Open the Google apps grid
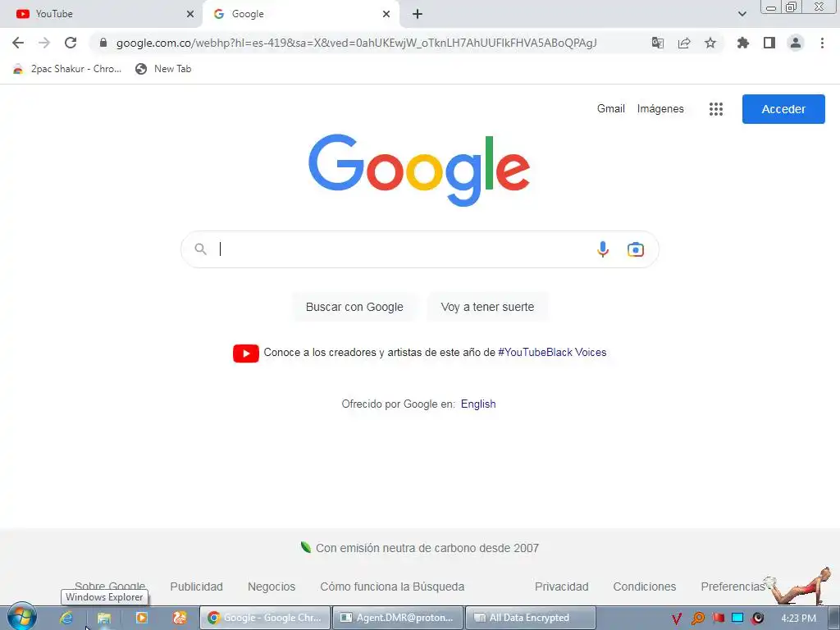The width and height of the screenshot is (840, 630). (x=715, y=109)
